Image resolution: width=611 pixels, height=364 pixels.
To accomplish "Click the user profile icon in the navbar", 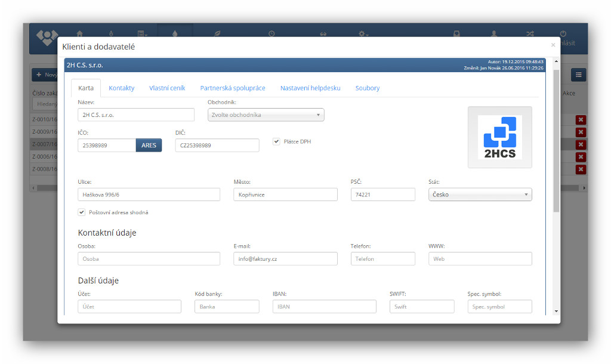I will 493,33.
